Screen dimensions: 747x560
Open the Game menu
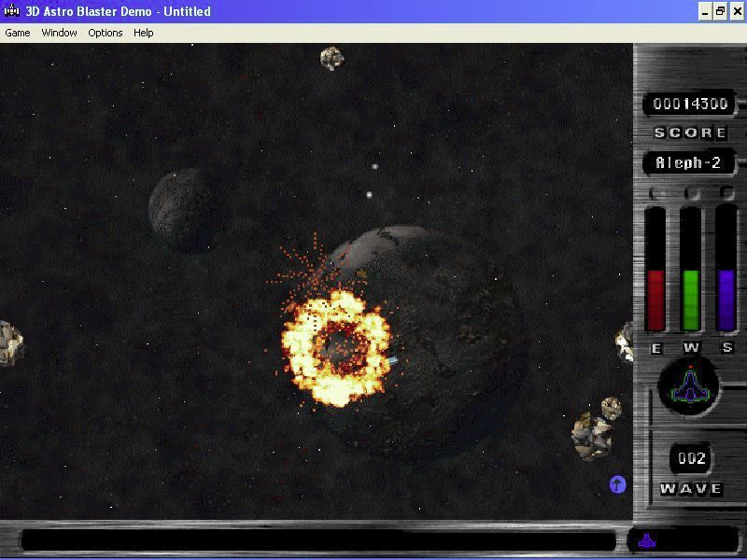(17, 33)
